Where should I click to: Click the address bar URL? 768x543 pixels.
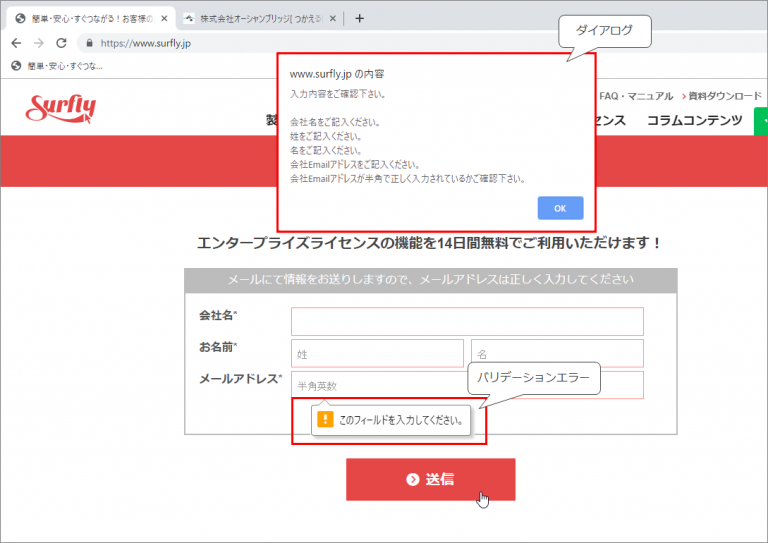146,43
